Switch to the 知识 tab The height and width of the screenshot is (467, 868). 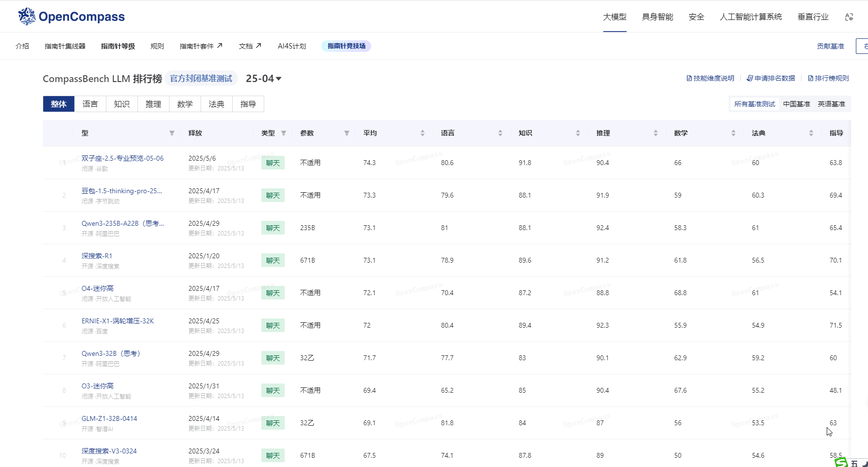(x=122, y=104)
